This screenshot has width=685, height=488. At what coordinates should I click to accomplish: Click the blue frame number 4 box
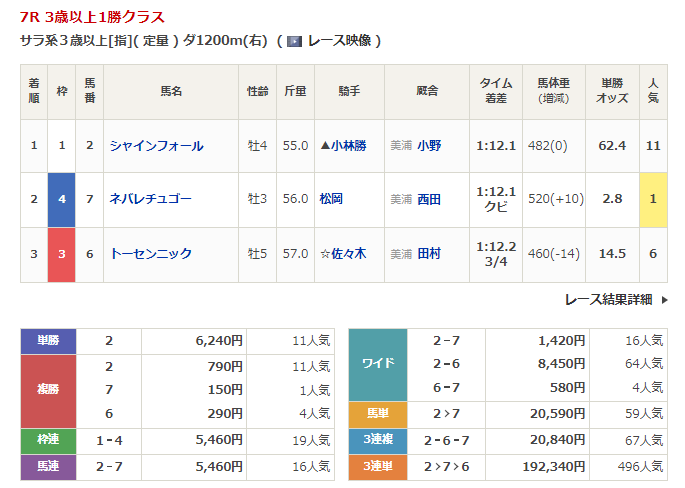[62, 199]
